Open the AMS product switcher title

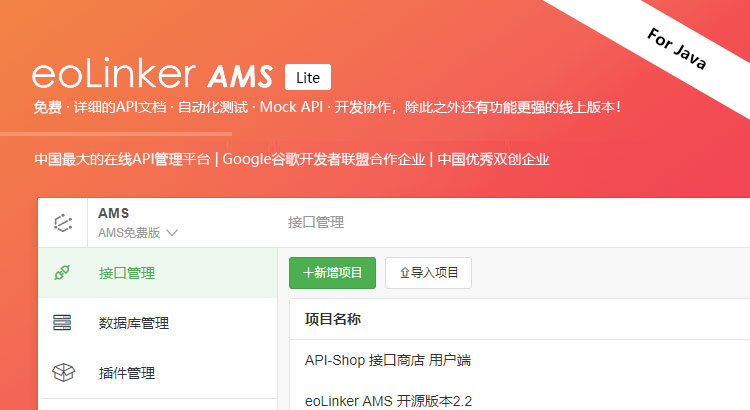[x=113, y=213]
